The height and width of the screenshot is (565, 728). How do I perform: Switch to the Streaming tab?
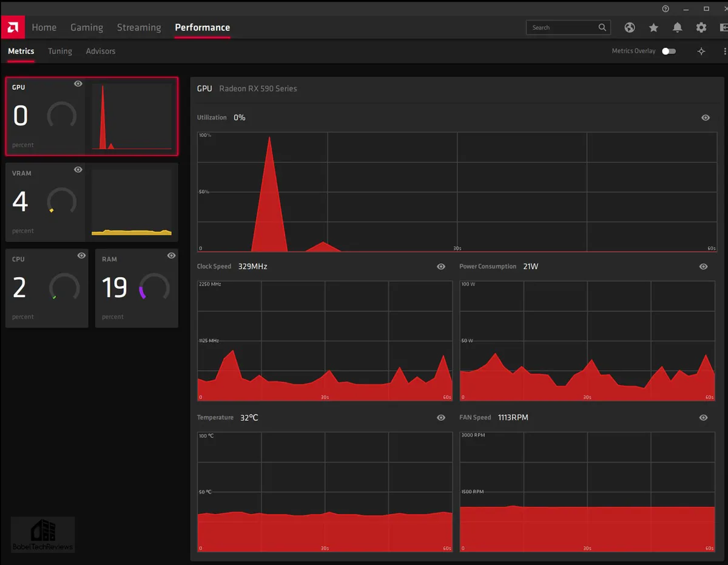click(x=139, y=27)
